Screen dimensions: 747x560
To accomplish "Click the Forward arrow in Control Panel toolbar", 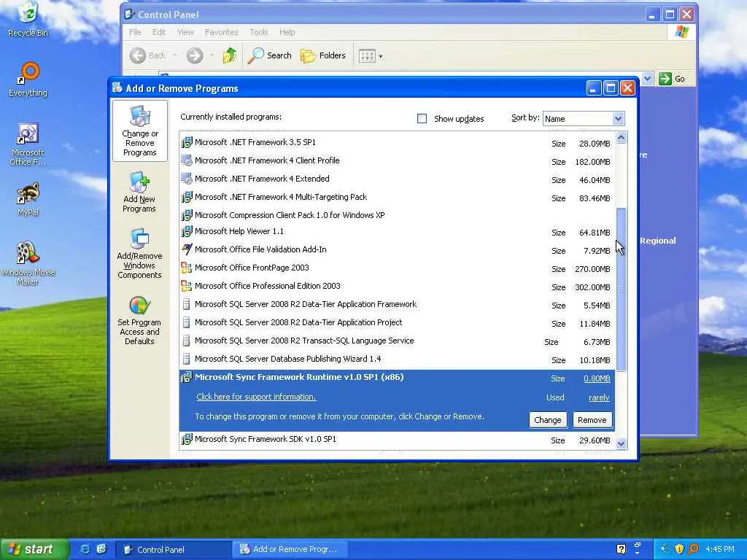I will pos(194,55).
